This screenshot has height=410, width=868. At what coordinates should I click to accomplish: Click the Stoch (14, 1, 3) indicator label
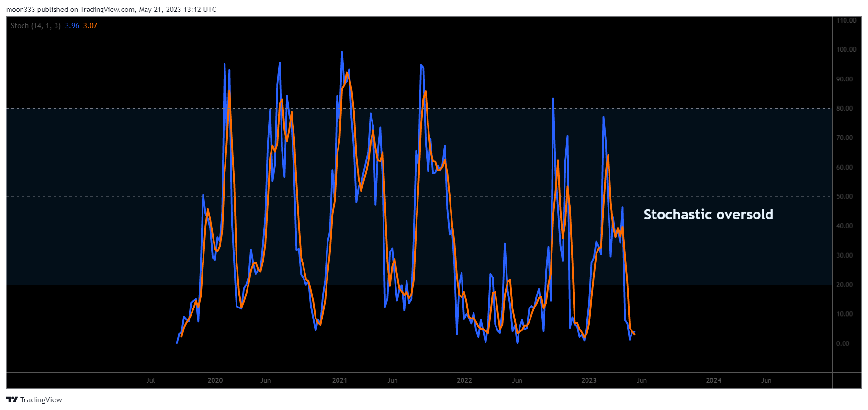(36, 26)
